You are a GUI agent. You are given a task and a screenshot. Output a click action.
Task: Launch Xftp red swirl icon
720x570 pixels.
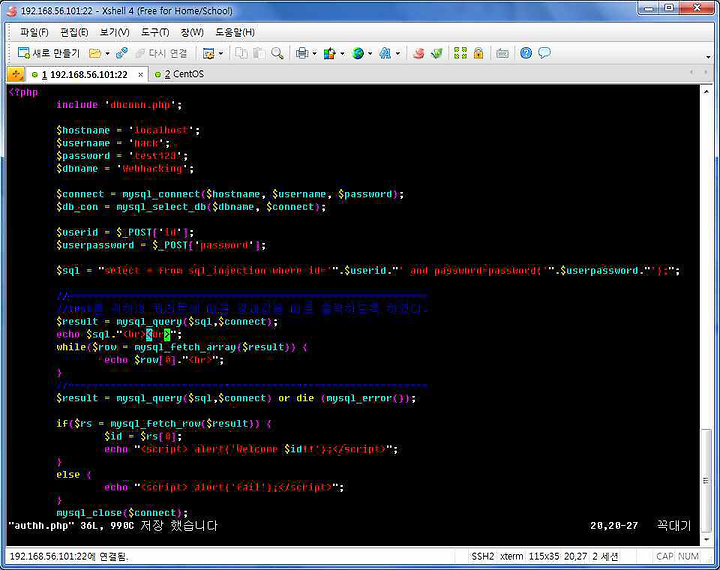418,53
